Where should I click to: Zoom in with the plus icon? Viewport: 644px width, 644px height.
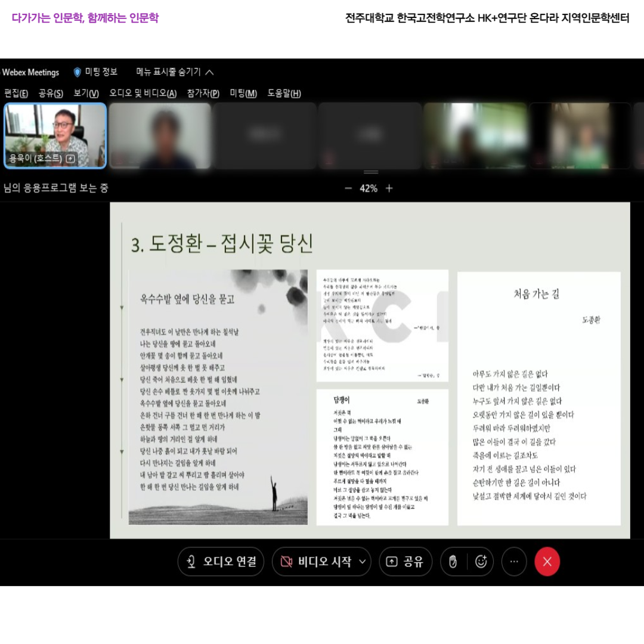click(x=389, y=188)
